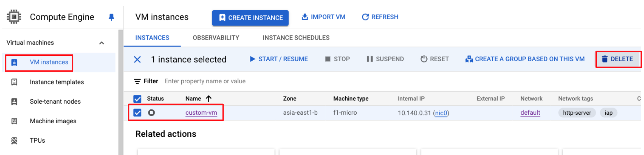Collapse the Virtual machines section
This screenshot has width=644, height=155.
click(102, 43)
